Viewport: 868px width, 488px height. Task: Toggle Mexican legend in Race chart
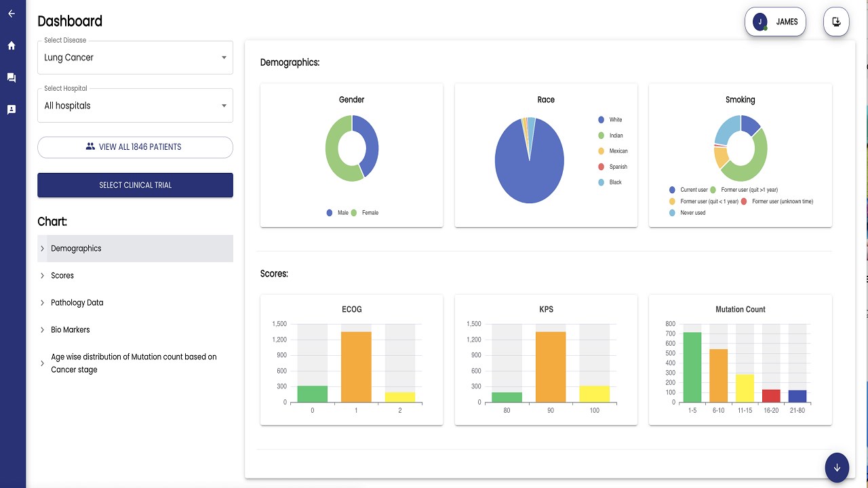point(613,151)
